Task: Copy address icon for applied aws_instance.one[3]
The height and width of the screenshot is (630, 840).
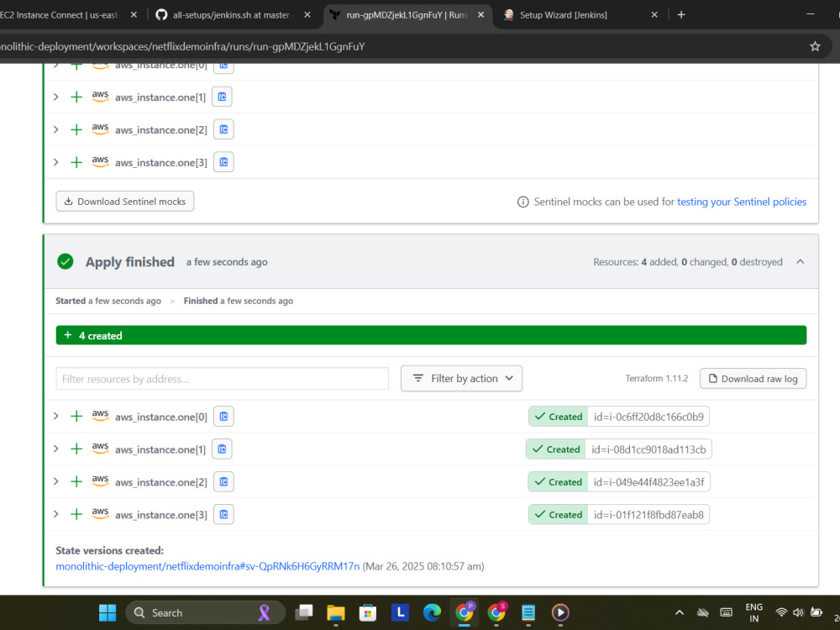Action: (x=223, y=515)
